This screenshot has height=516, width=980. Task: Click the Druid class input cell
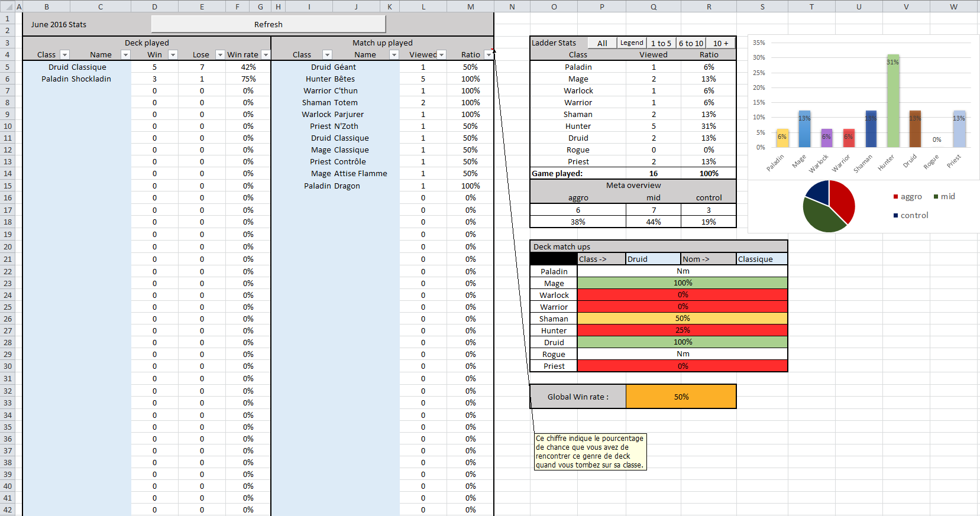(x=653, y=259)
